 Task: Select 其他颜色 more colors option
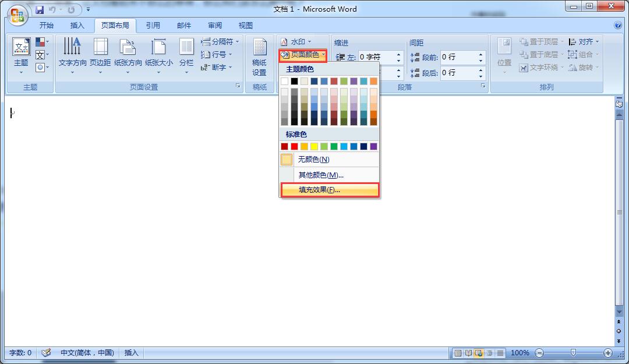coord(321,175)
